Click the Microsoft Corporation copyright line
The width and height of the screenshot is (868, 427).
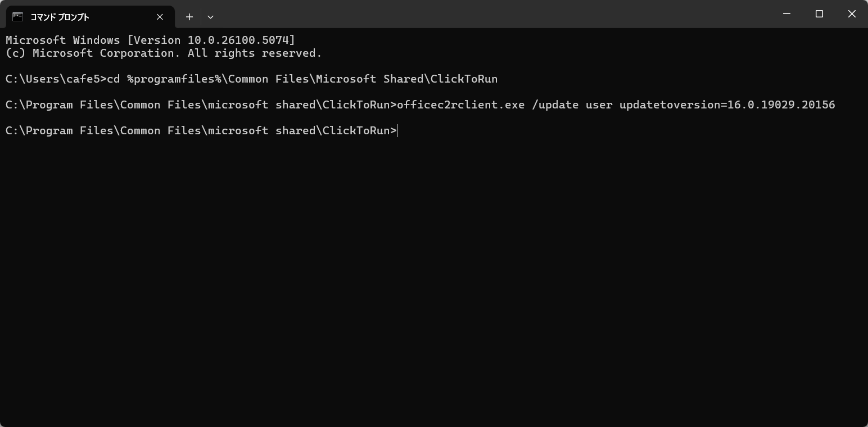tap(164, 53)
